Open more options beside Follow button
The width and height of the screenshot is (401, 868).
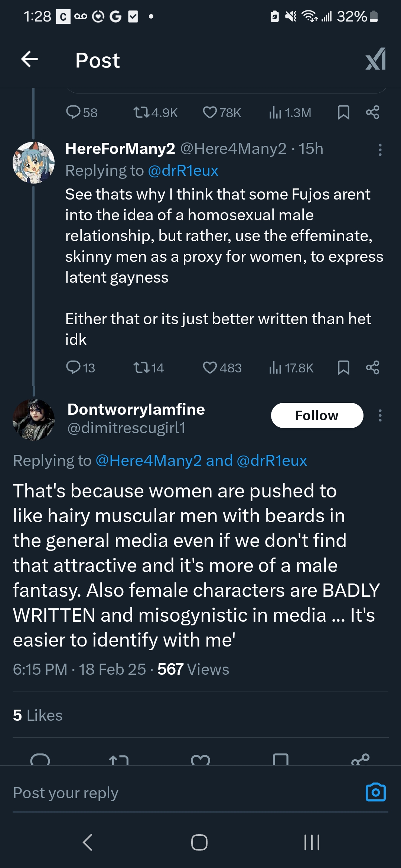(x=380, y=415)
